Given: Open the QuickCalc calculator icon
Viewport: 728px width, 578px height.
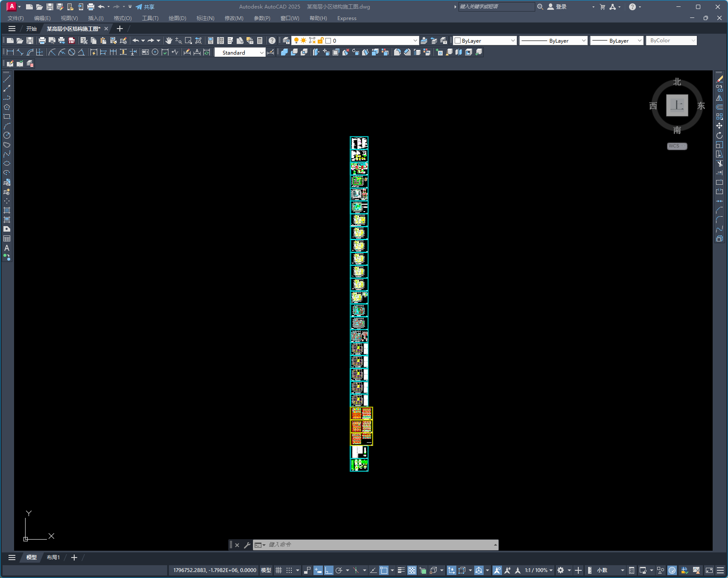Looking at the screenshot, I should (260, 41).
